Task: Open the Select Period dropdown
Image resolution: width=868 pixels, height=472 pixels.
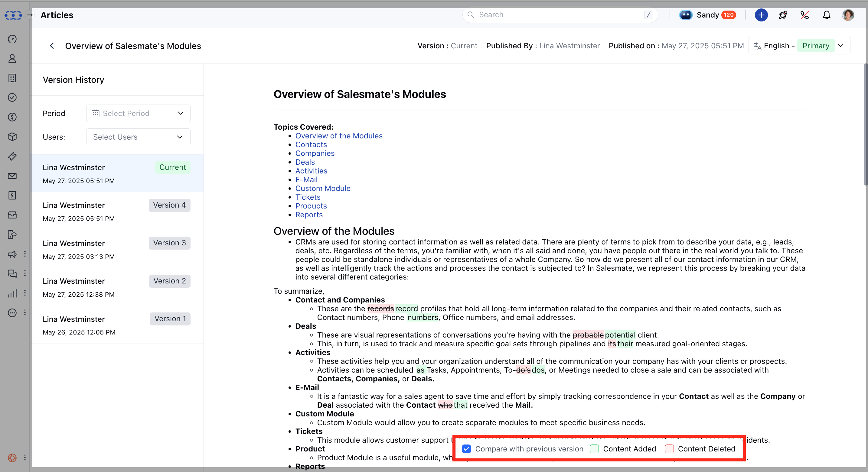Action: click(138, 113)
